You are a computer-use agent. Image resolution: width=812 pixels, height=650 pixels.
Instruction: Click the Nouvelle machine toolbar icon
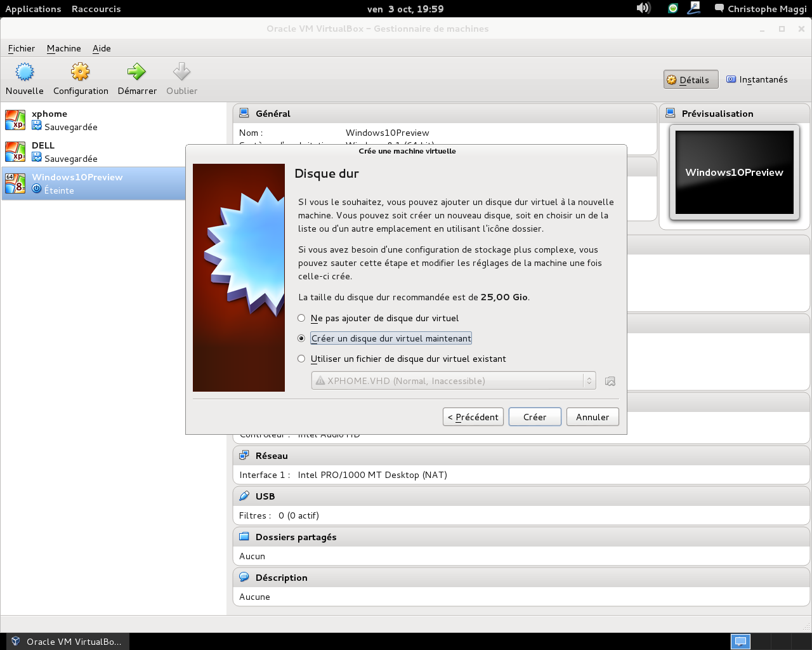pyautogui.click(x=25, y=72)
